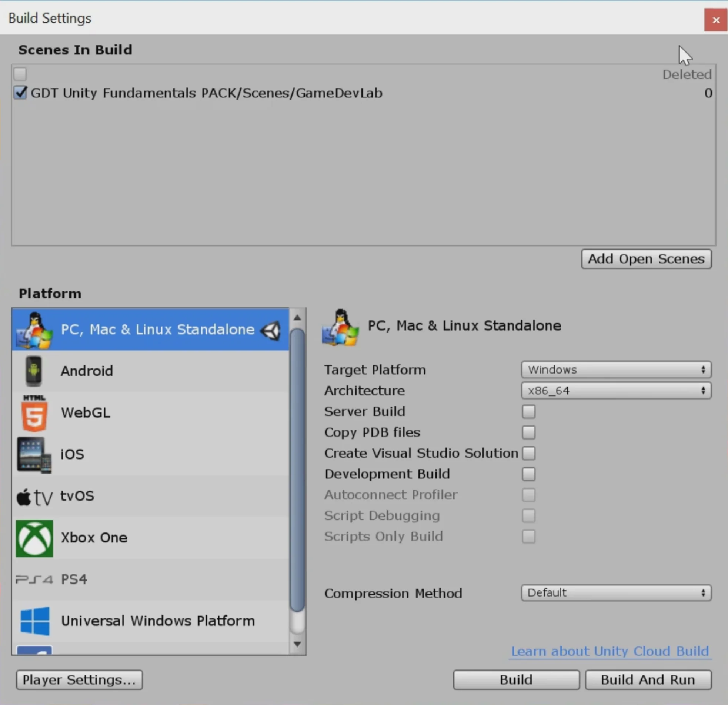Click the platform list scroll down arrow

click(297, 644)
